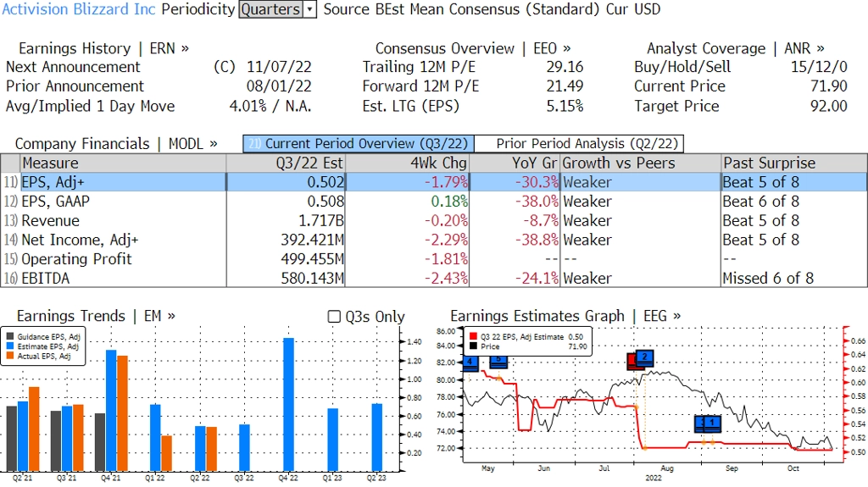The width and height of the screenshot is (868, 487).
Task: Click the Prior Announcement date 08/01/22
Action: [279, 86]
